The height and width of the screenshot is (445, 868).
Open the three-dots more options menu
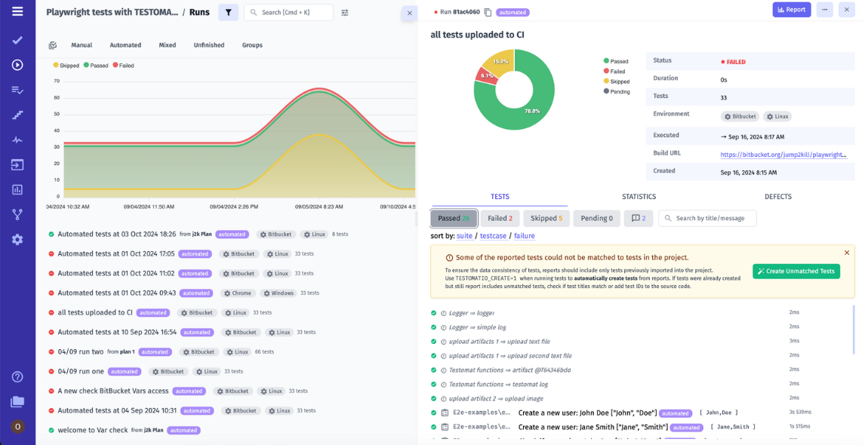824,10
